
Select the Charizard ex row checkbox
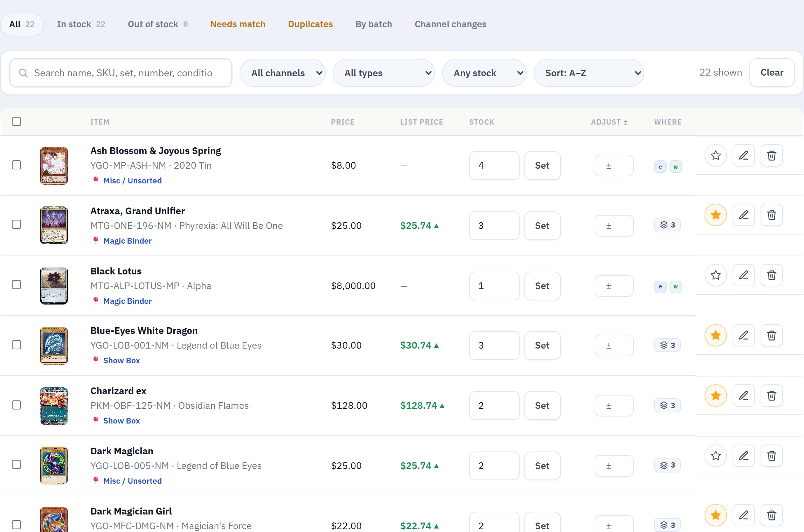click(16, 405)
